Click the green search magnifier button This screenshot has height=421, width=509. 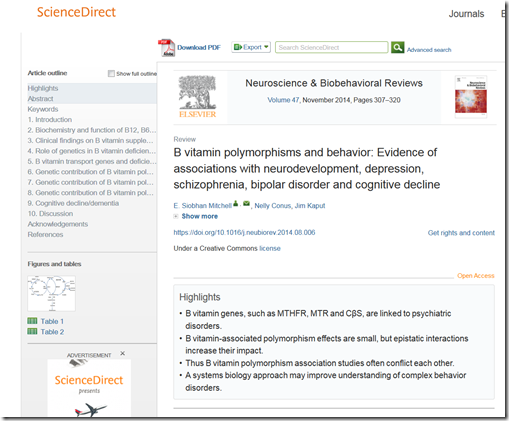pos(397,47)
